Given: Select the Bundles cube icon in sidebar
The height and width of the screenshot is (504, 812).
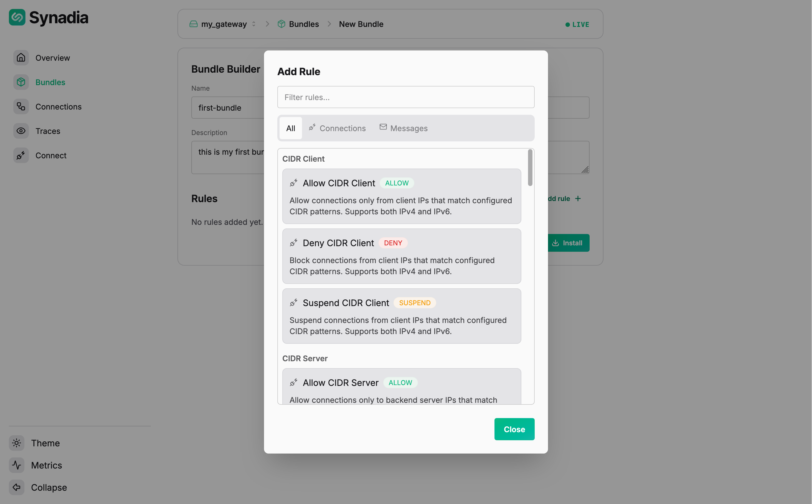Looking at the screenshot, I should 21,82.
